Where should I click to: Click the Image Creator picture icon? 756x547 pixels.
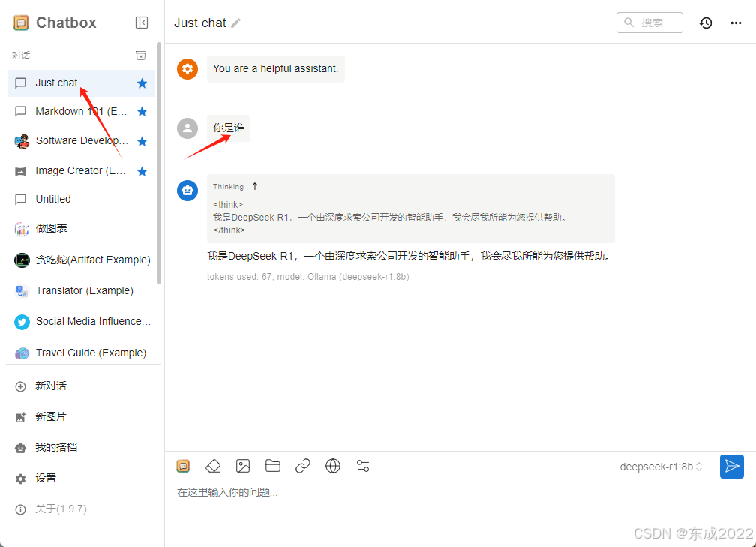pos(21,171)
